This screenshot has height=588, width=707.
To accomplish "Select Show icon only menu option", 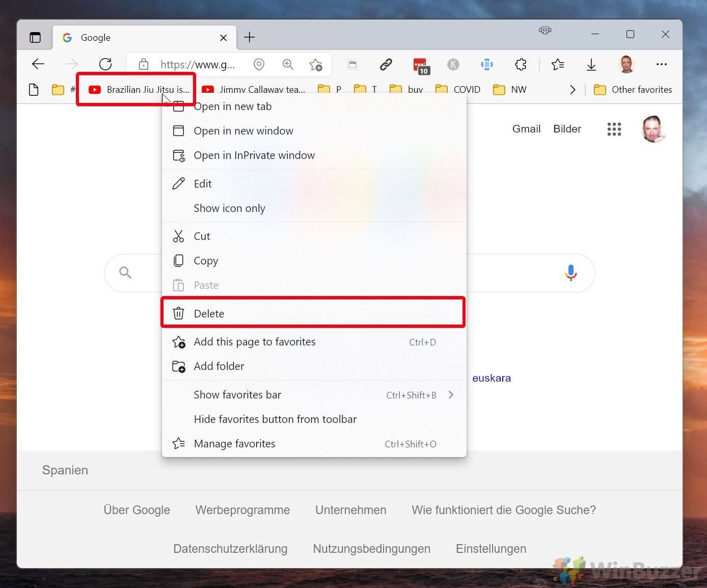I will 229,208.
